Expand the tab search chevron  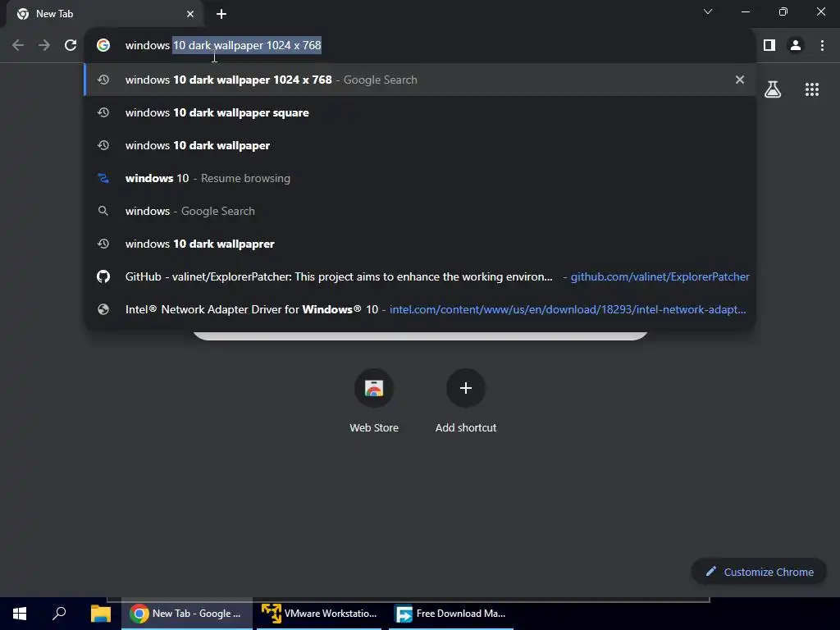pos(708,11)
